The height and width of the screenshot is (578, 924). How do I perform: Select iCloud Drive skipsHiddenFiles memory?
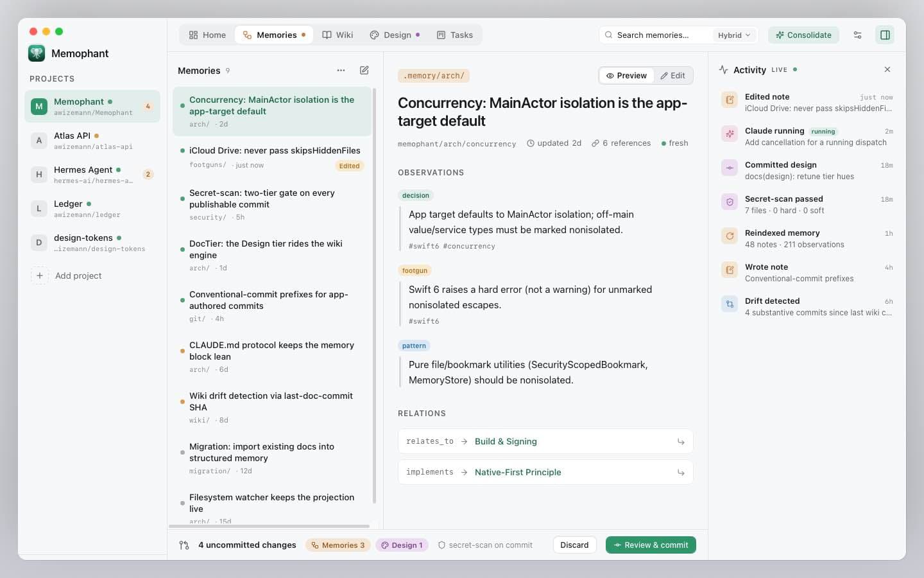click(x=272, y=157)
